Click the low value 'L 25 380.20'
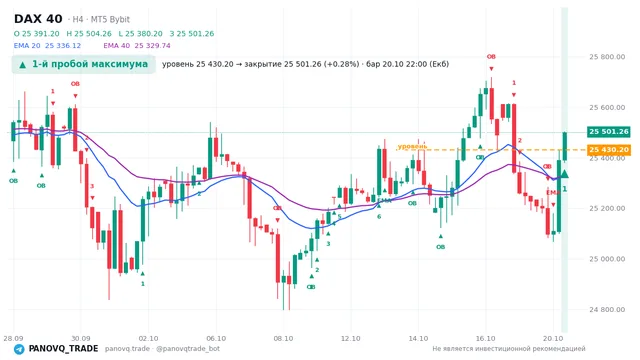 point(140,34)
